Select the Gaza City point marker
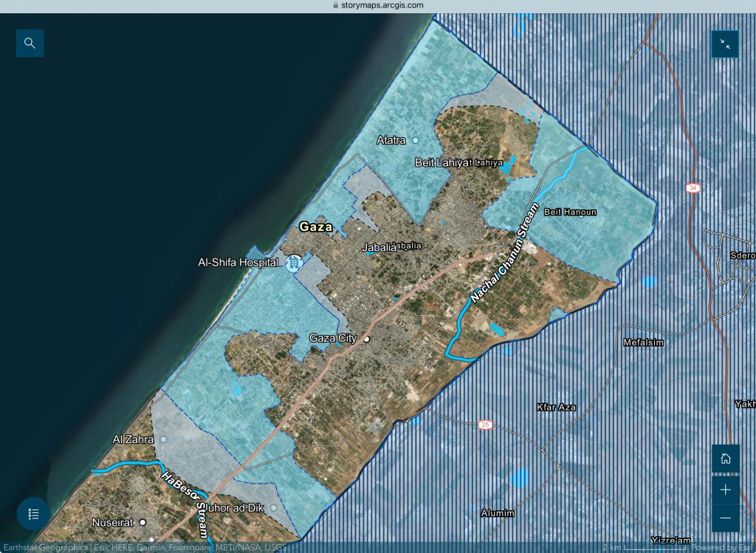756x553 pixels. point(366,339)
